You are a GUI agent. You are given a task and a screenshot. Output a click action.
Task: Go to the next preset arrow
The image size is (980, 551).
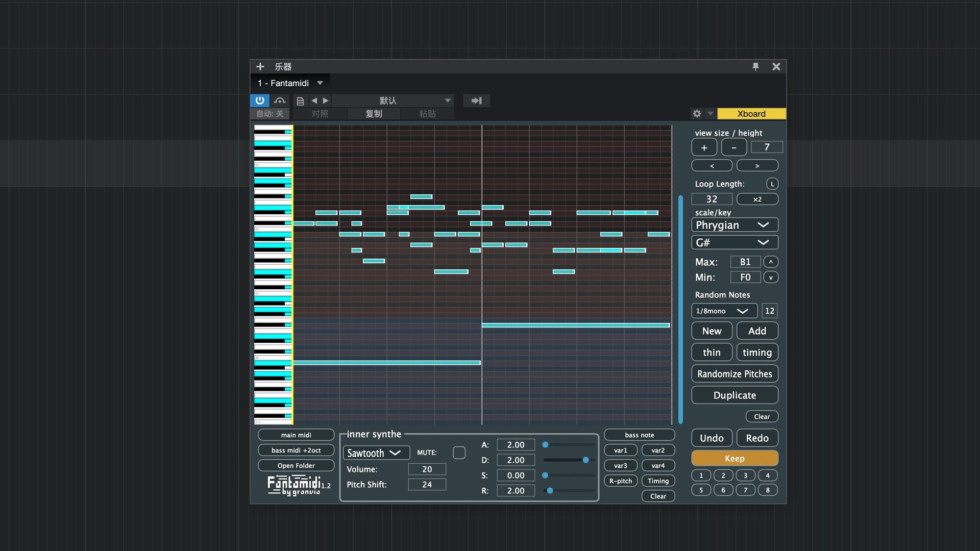[x=326, y=101]
